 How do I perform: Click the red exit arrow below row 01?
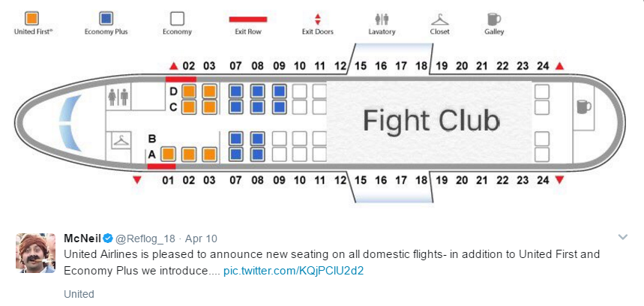point(137,179)
